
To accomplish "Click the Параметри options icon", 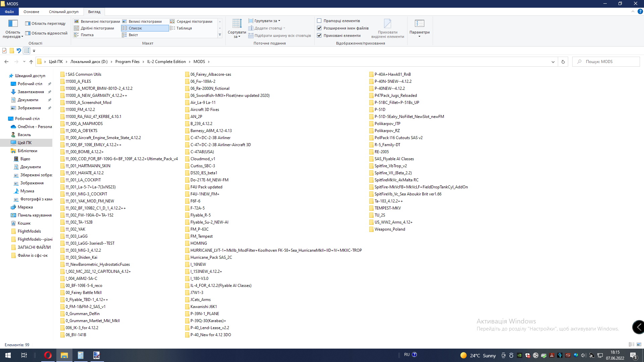I will (419, 24).
